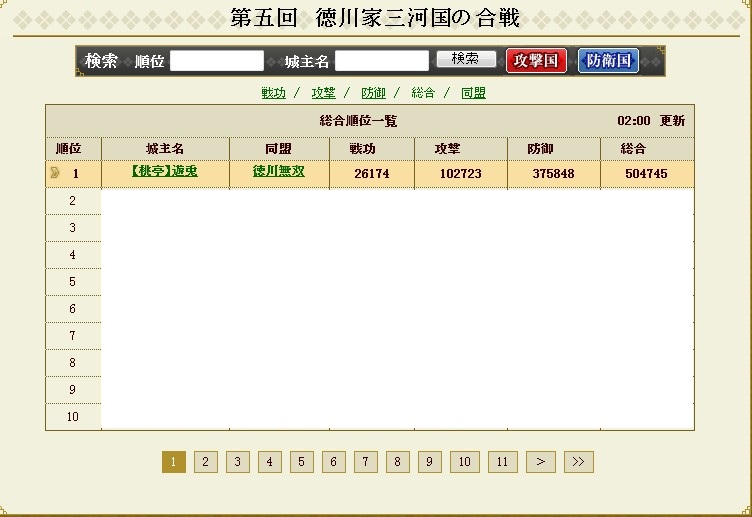The width and height of the screenshot is (752, 517).
Task: Click the 攻撃 column header
Action: tap(460, 149)
